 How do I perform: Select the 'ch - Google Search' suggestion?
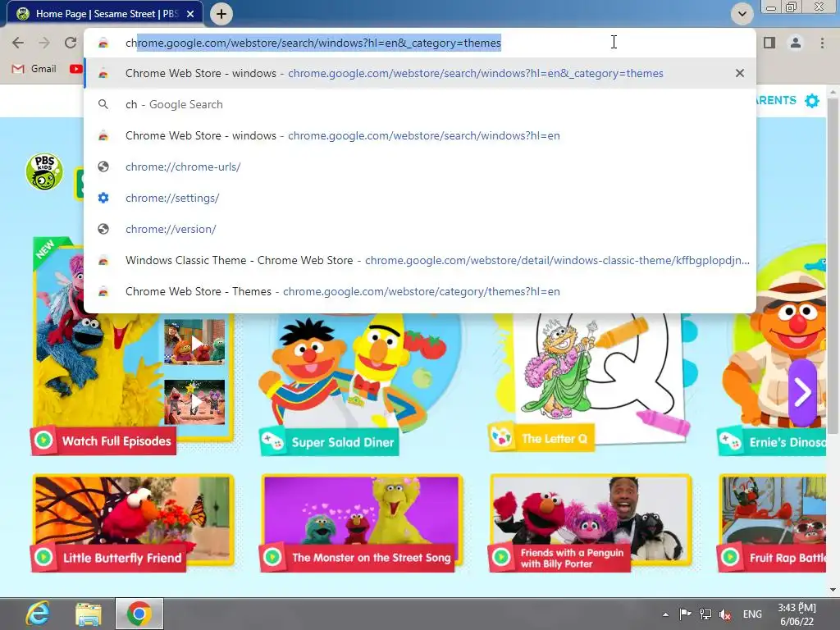pyautogui.click(x=420, y=104)
